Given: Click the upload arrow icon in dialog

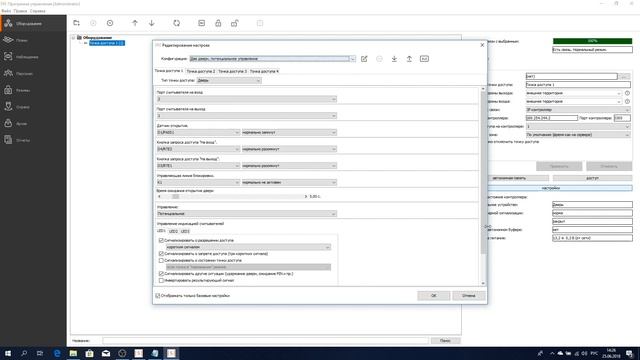Looking at the screenshot, I should (x=409, y=59).
